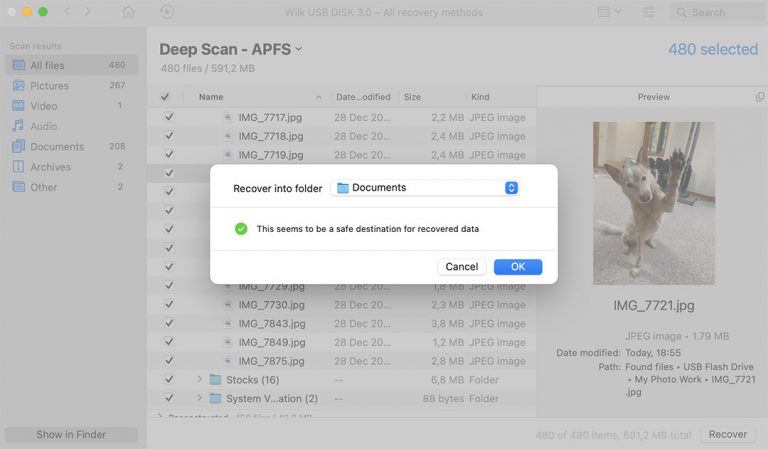Image resolution: width=768 pixels, height=449 pixels.
Task: Click the Search field in toolbar
Action: [716, 12]
